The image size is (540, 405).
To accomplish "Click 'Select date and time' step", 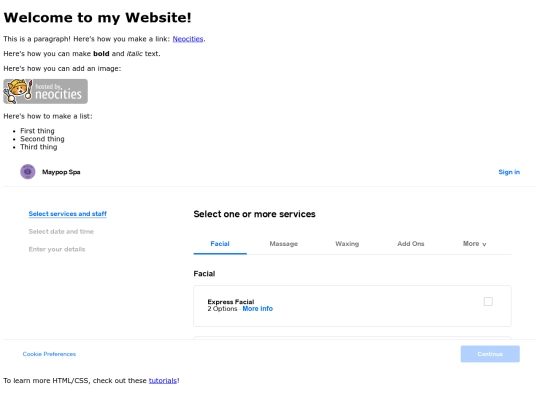I will click(x=61, y=231).
